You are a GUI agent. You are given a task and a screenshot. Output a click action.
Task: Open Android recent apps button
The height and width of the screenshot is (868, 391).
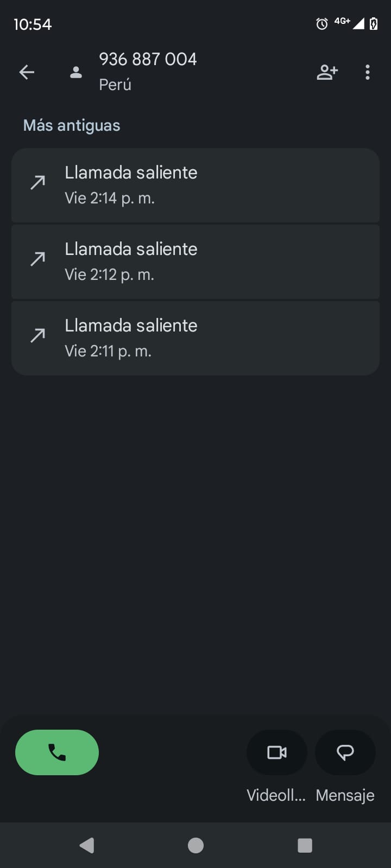point(305,845)
